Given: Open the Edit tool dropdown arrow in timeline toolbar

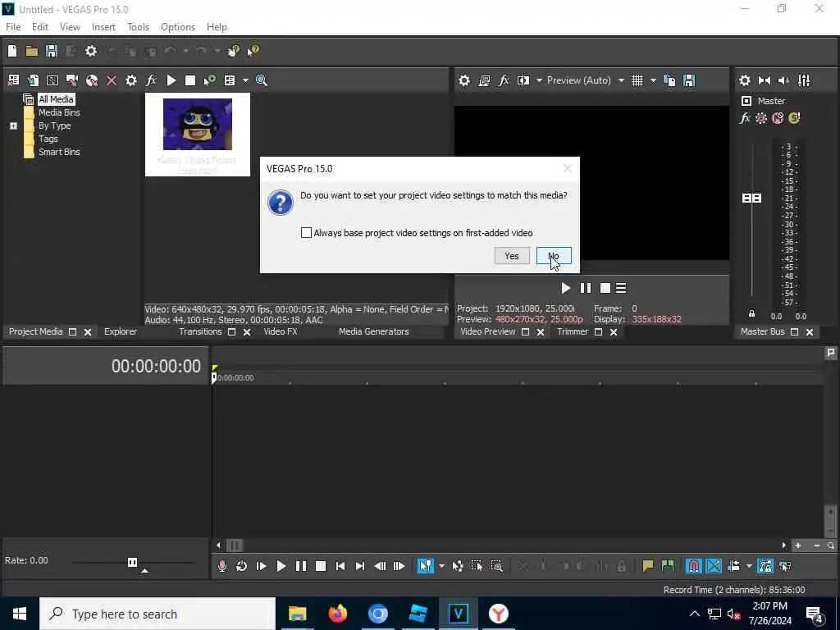Looking at the screenshot, I should (441, 566).
